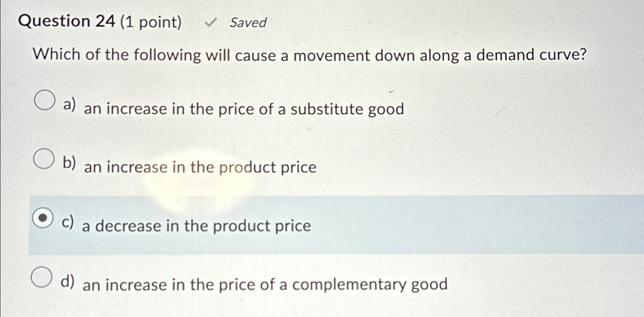This screenshot has width=644, height=317.
Task: Select answer 'an increase in the price of a substitute good'
Action: coord(243,110)
